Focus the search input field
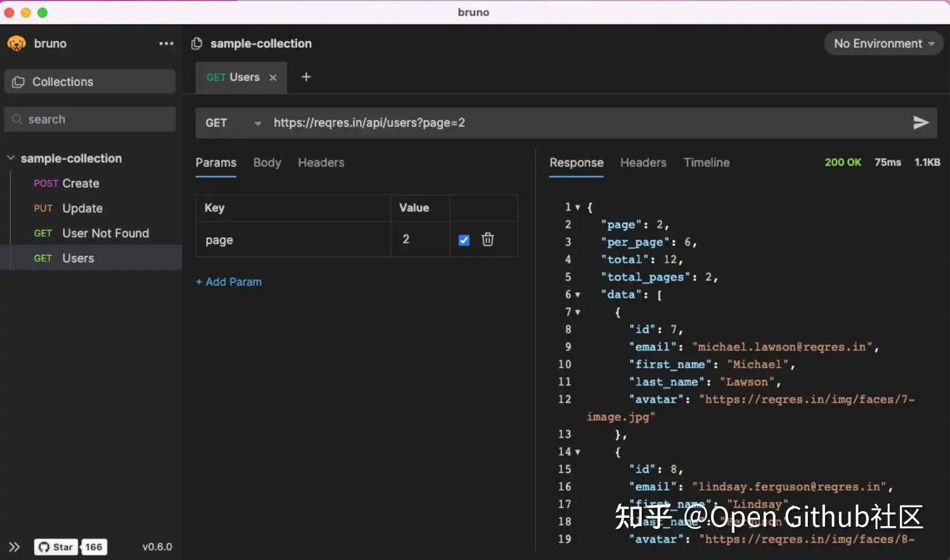Image resolution: width=950 pixels, height=560 pixels. coord(89,119)
